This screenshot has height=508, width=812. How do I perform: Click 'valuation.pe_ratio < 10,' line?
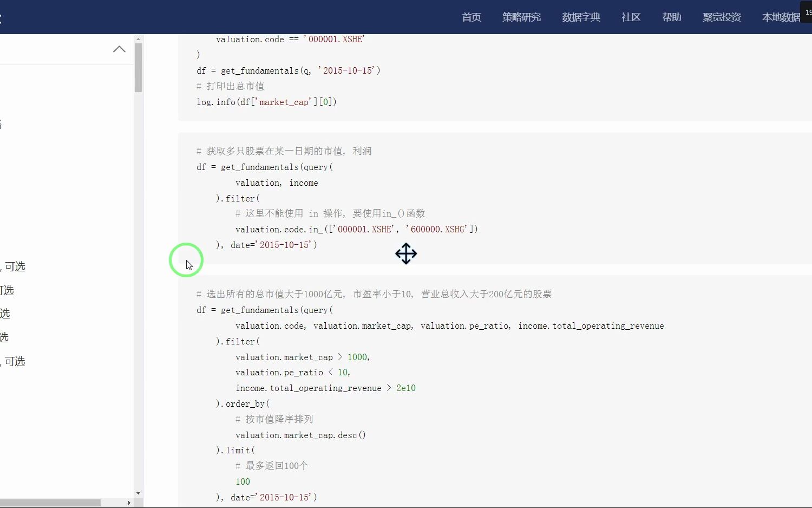pyautogui.click(x=293, y=373)
